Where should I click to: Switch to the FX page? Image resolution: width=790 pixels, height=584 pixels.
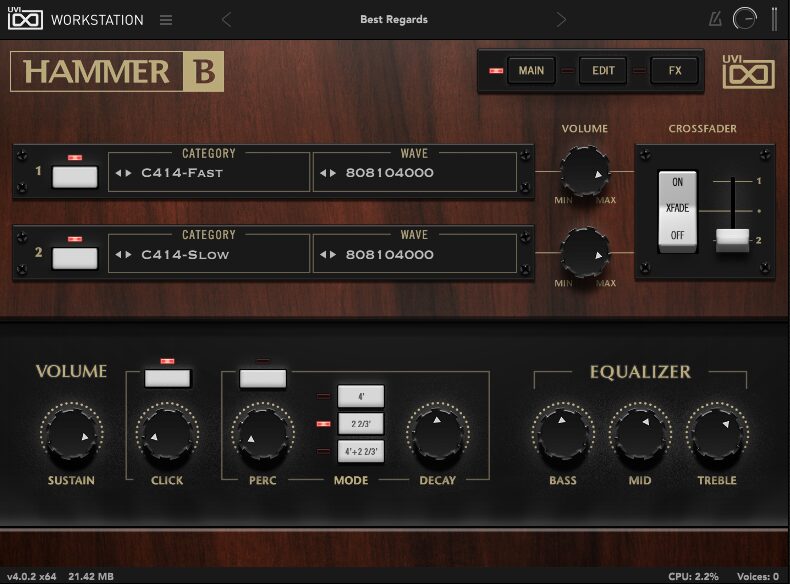675,71
